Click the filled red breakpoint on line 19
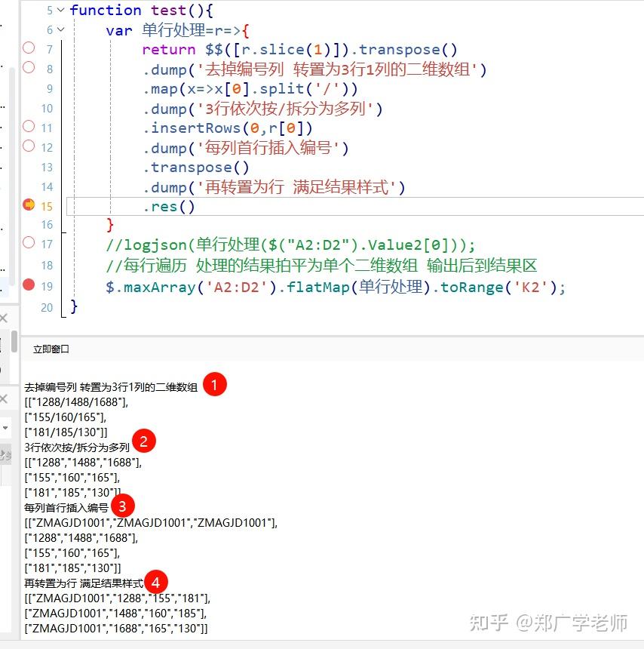This screenshot has width=644, height=649. coord(29,286)
